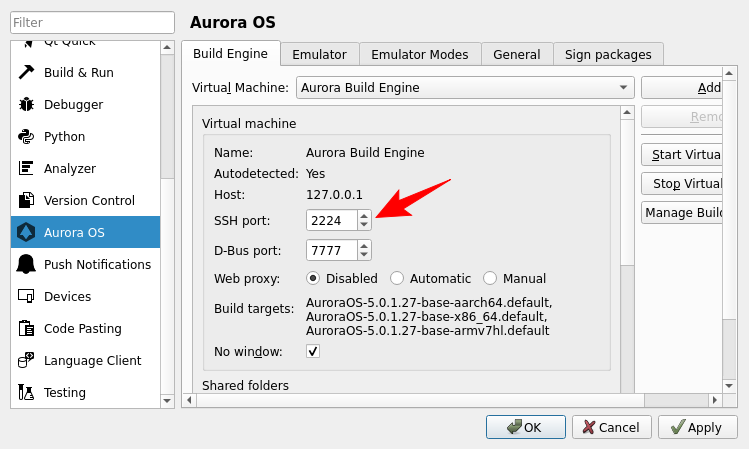Select Code Pasting clipboard icon
This screenshot has width=749, height=449.
pos(26,329)
